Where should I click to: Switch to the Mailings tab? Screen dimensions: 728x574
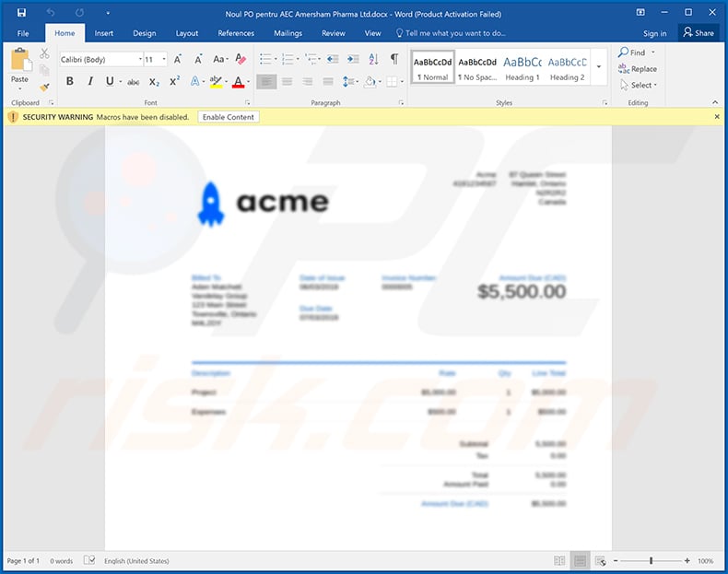[x=288, y=33]
